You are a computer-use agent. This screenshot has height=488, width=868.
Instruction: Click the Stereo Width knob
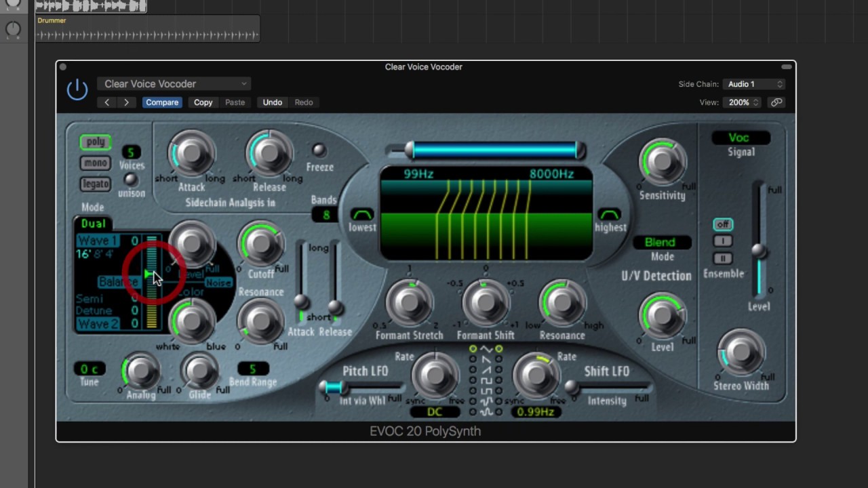click(741, 352)
